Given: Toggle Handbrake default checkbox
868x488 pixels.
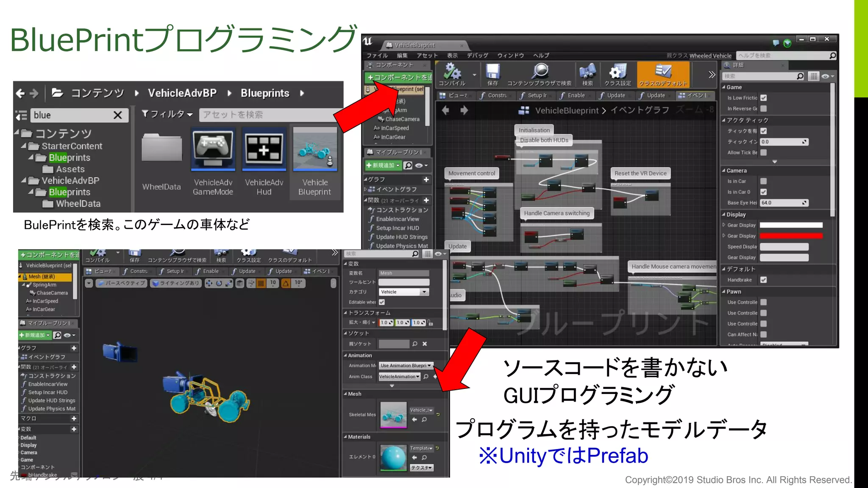Looking at the screenshot, I should click(763, 280).
